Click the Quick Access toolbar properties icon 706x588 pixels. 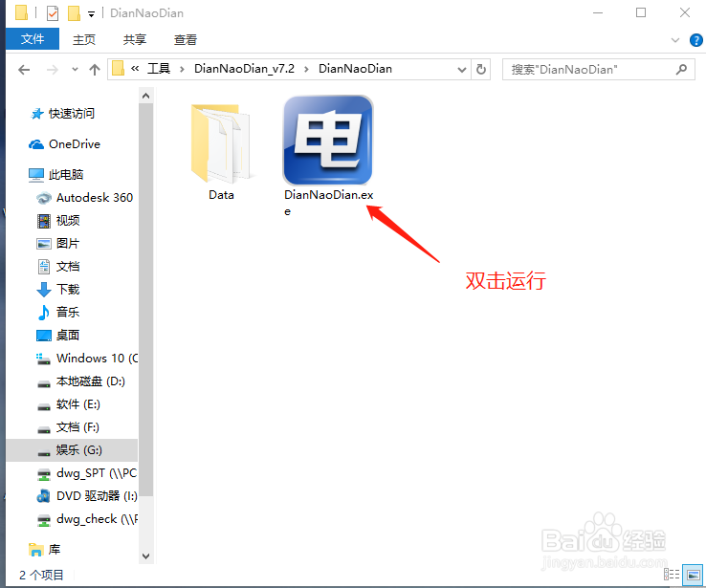(x=53, y=13)
